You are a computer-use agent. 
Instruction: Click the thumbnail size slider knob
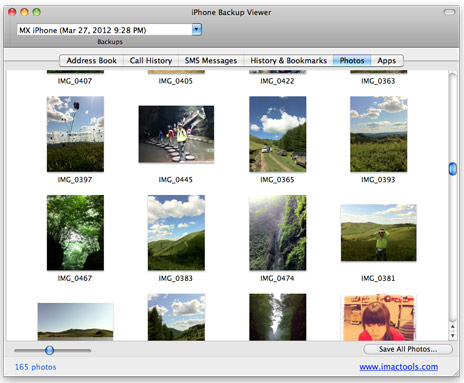point(50,350)
